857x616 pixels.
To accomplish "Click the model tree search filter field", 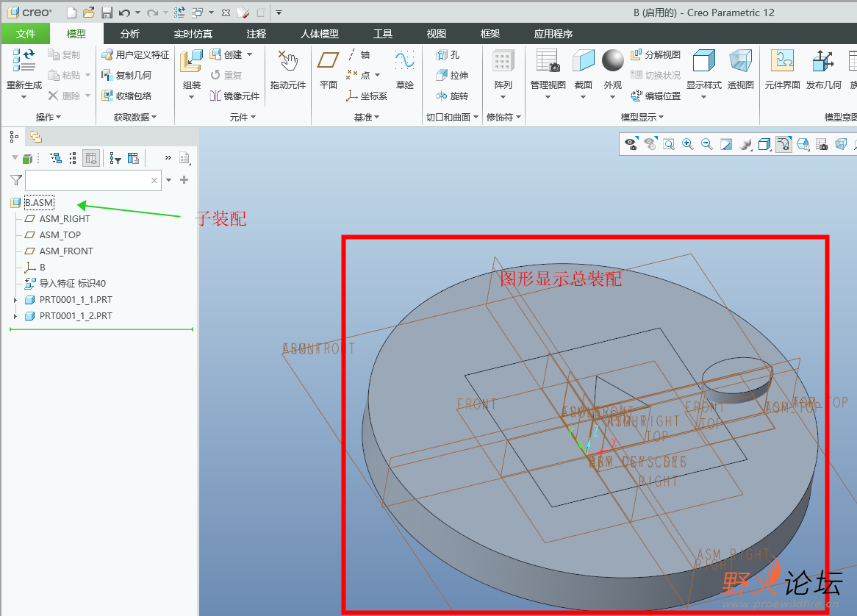I will [x=87, y=180].
